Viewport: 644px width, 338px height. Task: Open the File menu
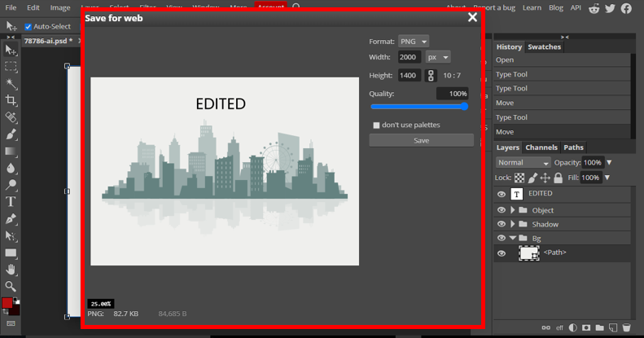point(11,8)
